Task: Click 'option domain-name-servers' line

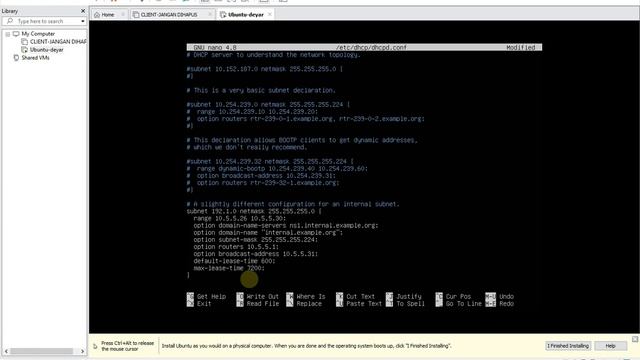Action: pyautogui.click(x=286, y=225)
